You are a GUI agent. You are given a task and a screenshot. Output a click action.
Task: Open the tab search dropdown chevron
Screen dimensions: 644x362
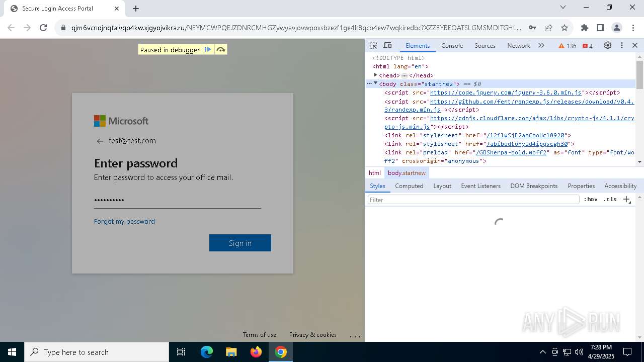click(x=563, y=7)
